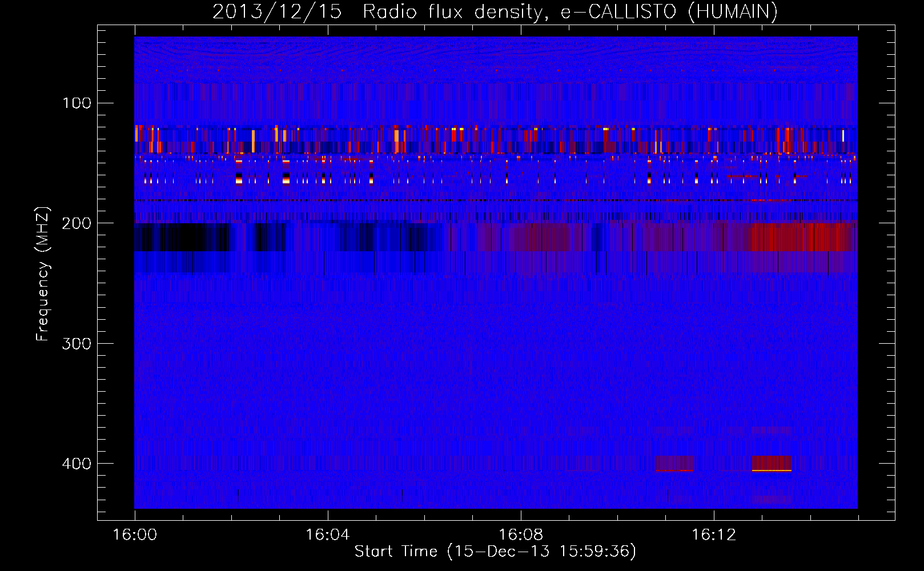Click the '16:00' time tick label
Viewport: 924px width, 571px height.
(x=135, y=535)
